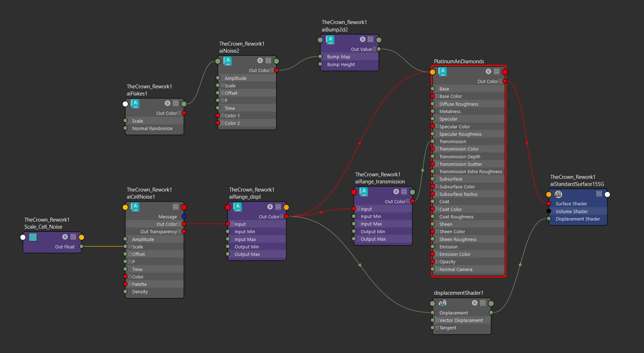
Task: Click the displacementShader1 node icon
Action: coord(443,303)
